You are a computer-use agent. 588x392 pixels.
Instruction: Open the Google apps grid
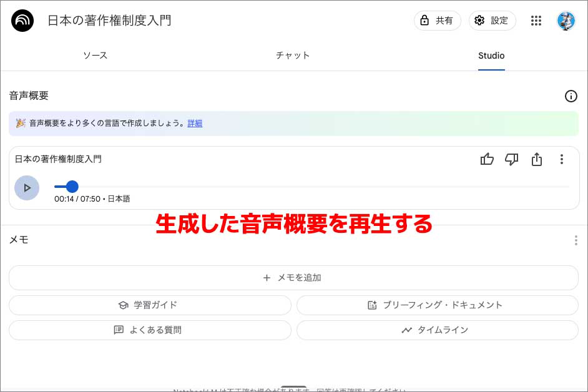pos(536,21)
